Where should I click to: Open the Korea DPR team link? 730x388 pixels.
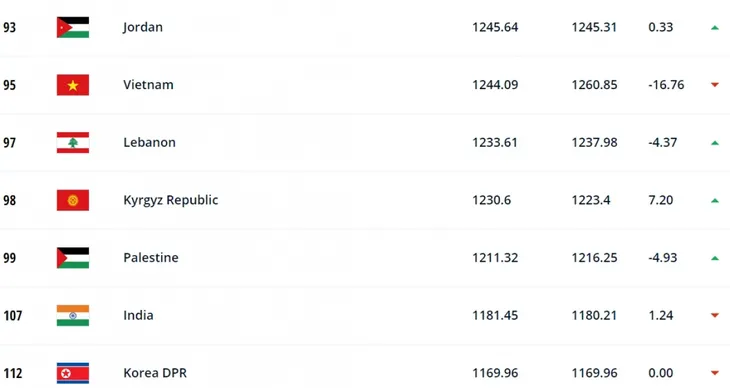click(x=155, y=373)
